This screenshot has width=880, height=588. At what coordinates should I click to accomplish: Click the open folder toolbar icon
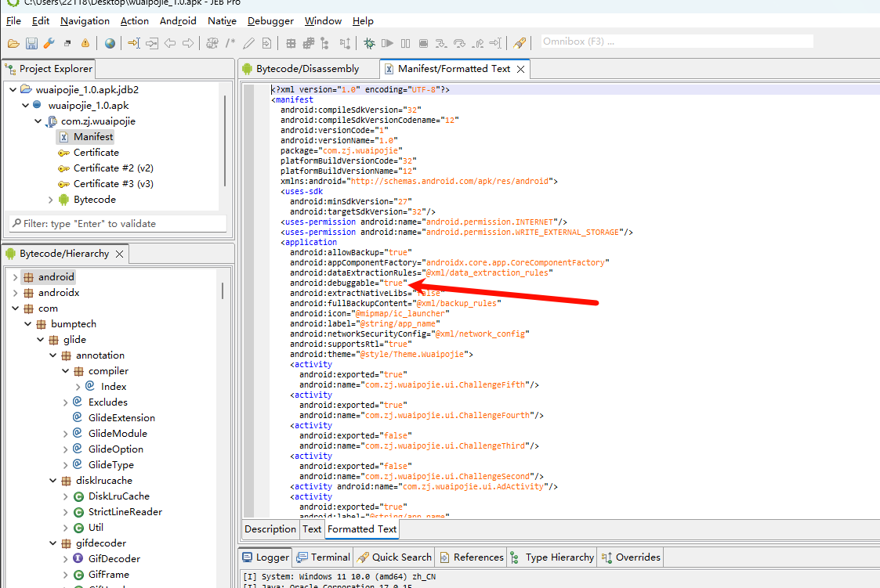(13, 43)
